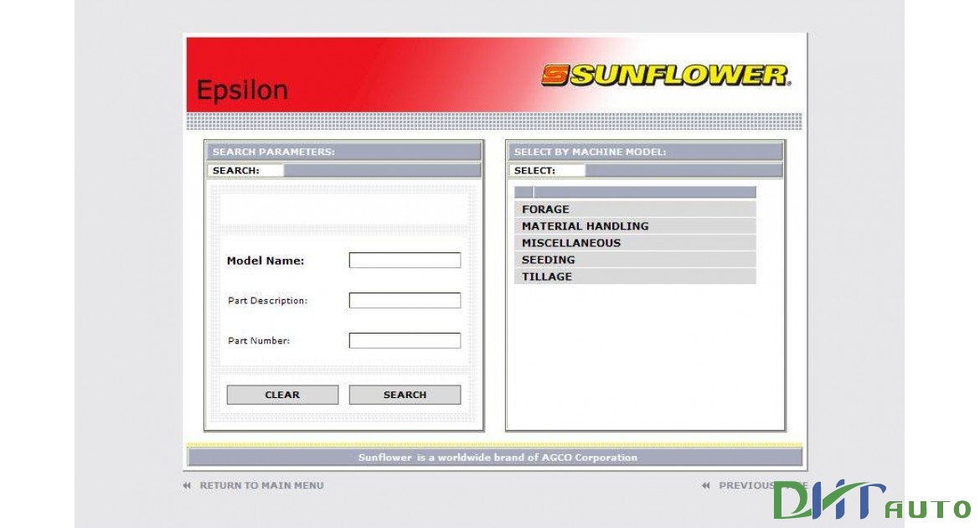Click the Part Description: label
This screenshot has width=980, height=528.
click(267, 300)
